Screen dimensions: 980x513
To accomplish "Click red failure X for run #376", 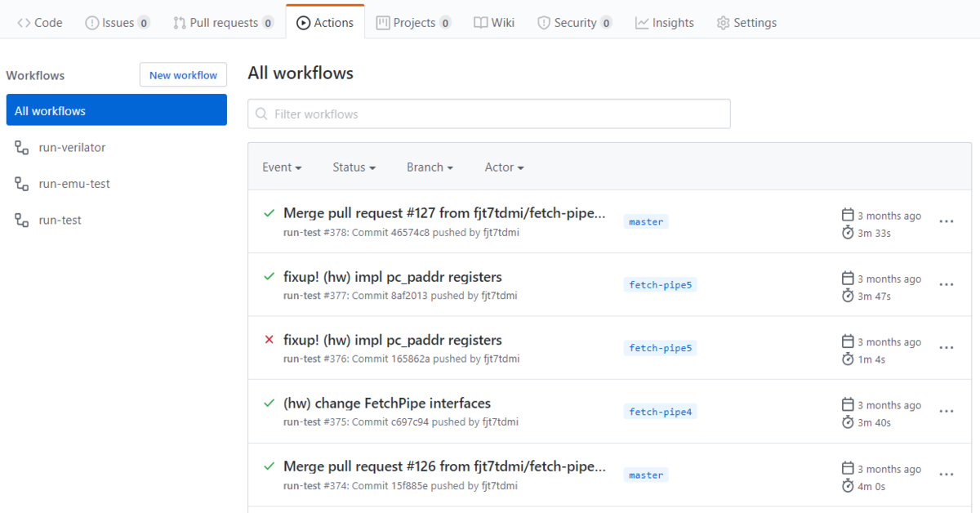I will pyautogui.click(x=269, y=340).
